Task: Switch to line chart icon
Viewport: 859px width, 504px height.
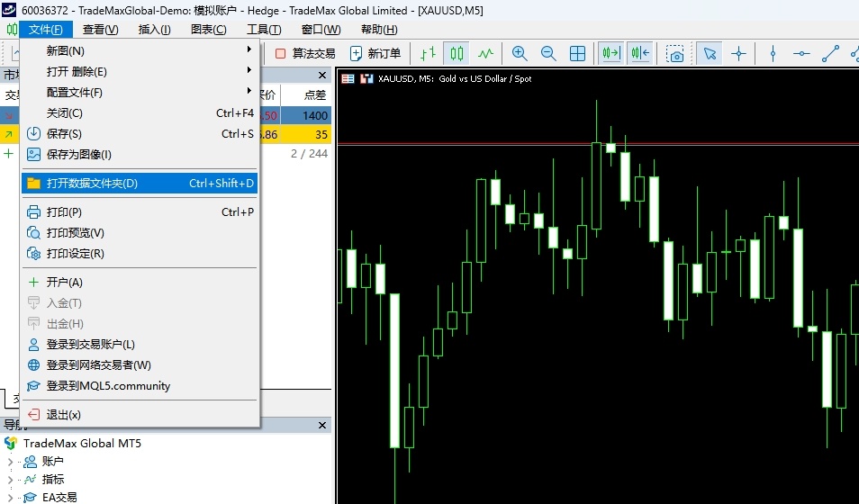Action: [485, 53]
